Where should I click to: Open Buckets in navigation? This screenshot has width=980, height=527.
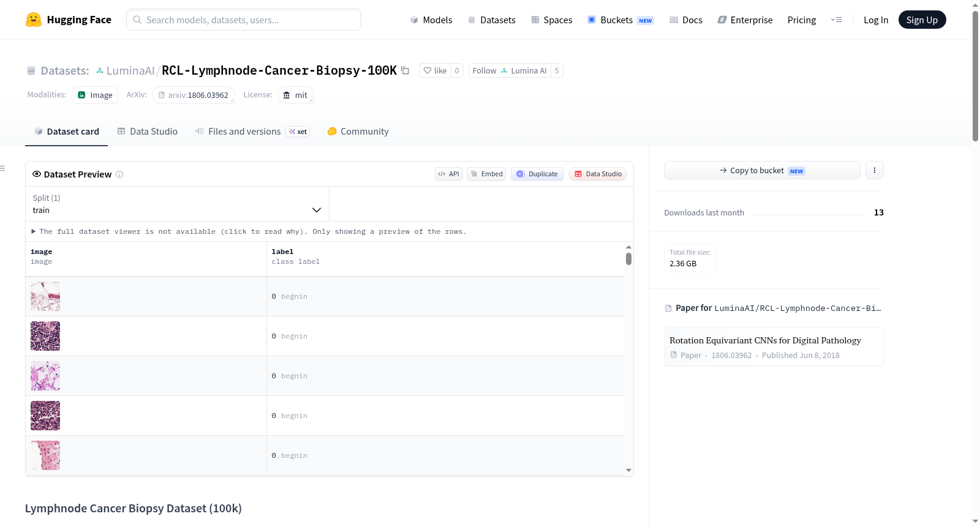(x=620, y=20)
